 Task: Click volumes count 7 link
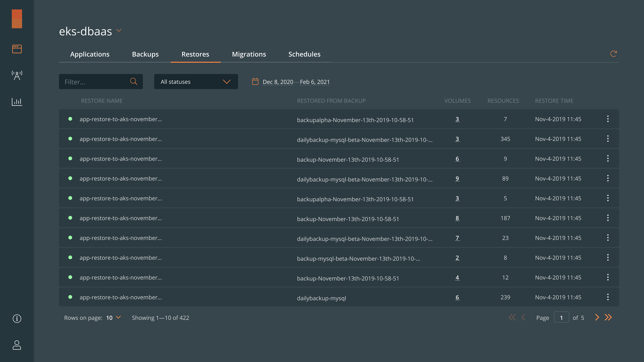pos(457,238)
